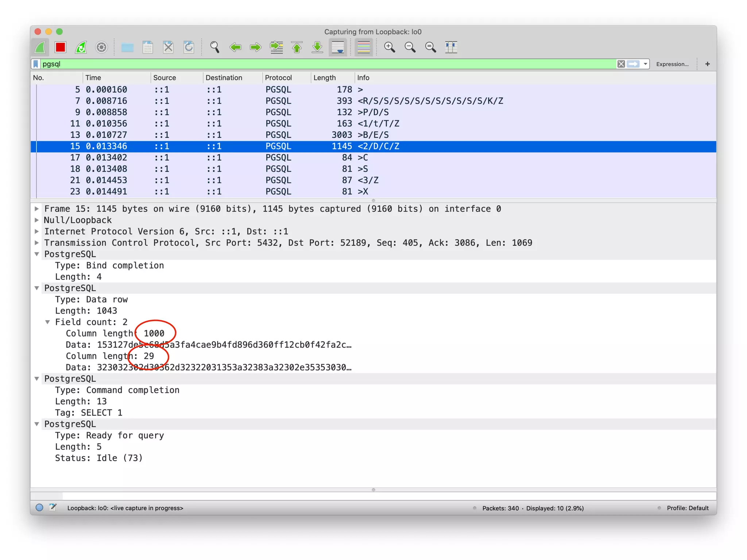Jump to the last packet
The image size is (747, 560).
tap(317, 47)
